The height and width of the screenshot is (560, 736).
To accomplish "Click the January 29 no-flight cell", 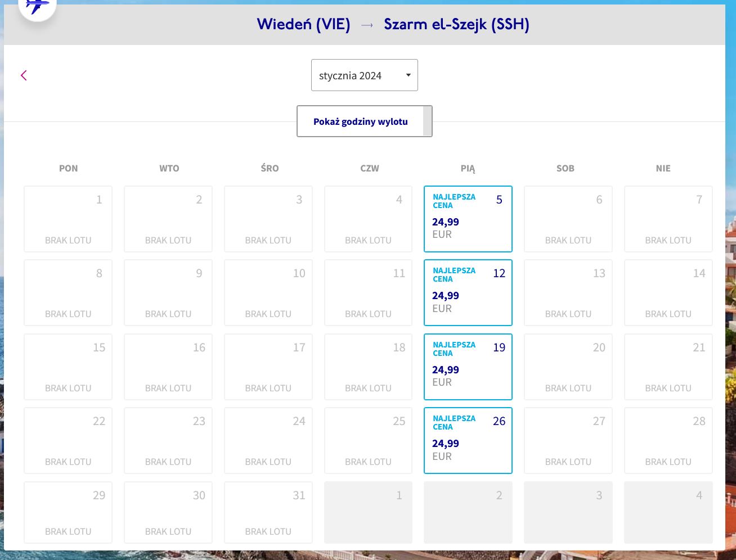I will pyautogui.click(x=68, y=512).
